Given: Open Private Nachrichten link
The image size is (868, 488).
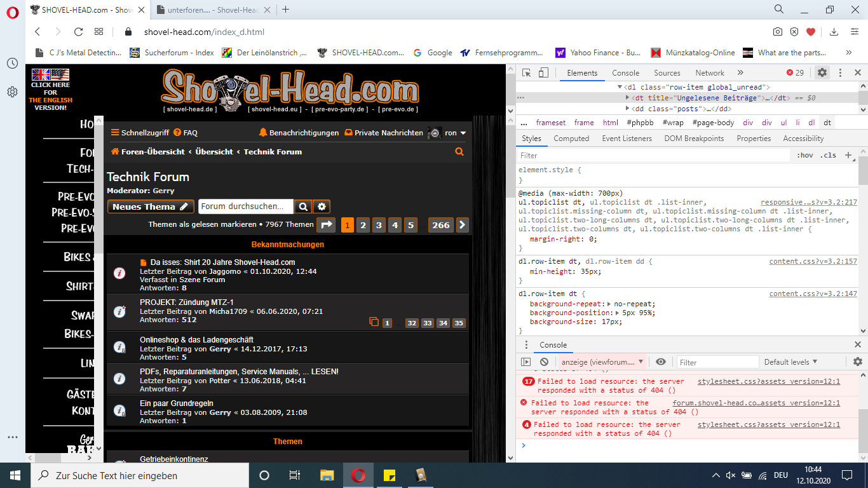Looking at the screenshot, I should pos(383,133).
